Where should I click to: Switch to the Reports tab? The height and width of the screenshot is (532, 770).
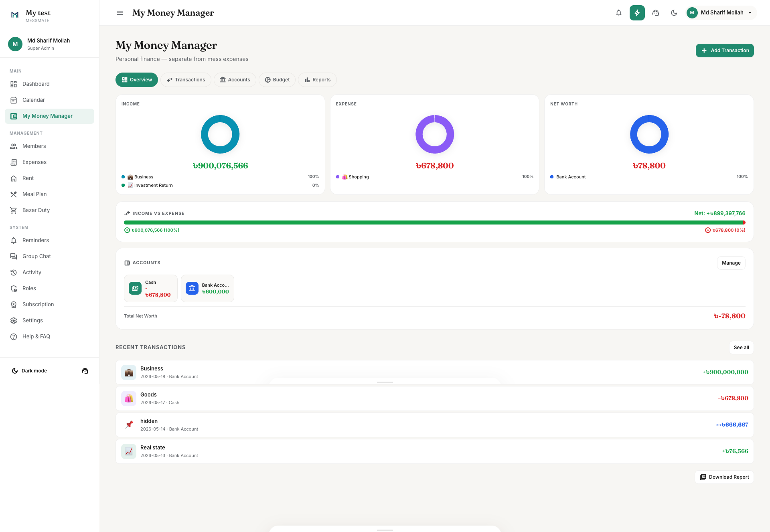pyautogui.click(x=317, y=80)
